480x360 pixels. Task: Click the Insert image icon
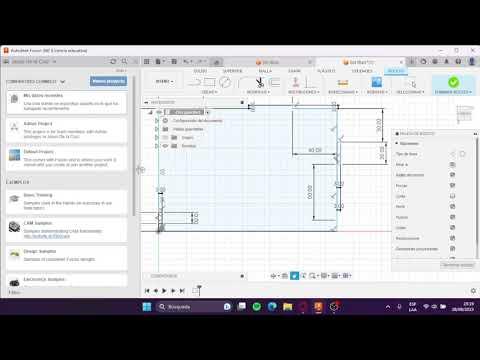click(x=377, y=82)
